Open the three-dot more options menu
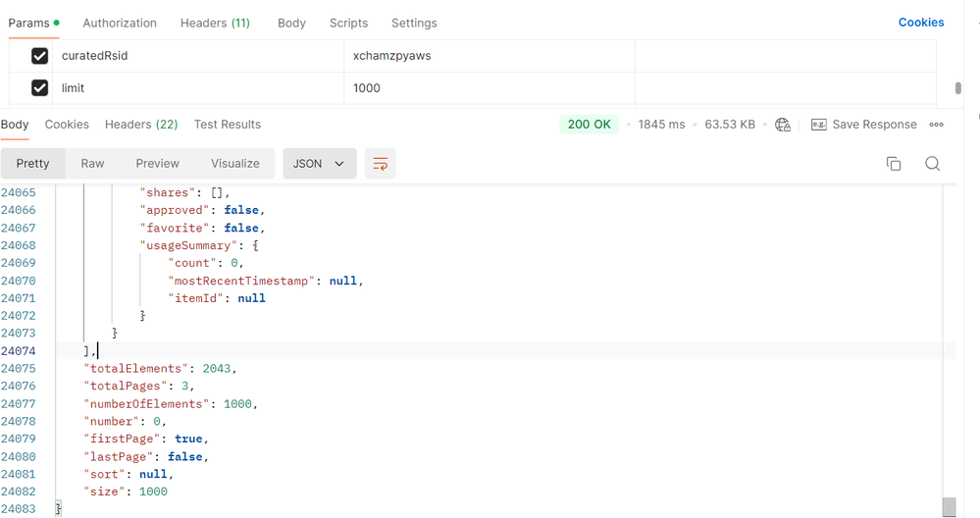 click(936, 125)
